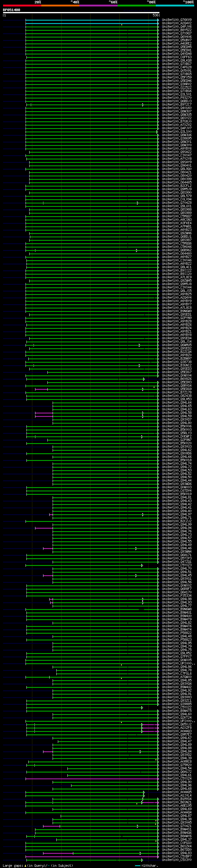This screenshot has height=868, width=197.
Task: Select label UniRef100_Q93WD6
Action: 177,484
